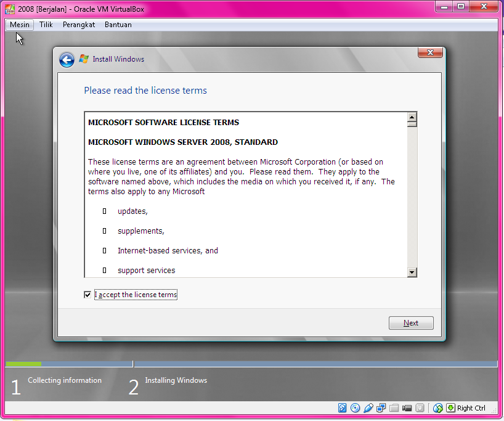The width and height of the screenshot is (504, 421).
Task: Click the Collecting information step label
Action: (x=65, y=380)
